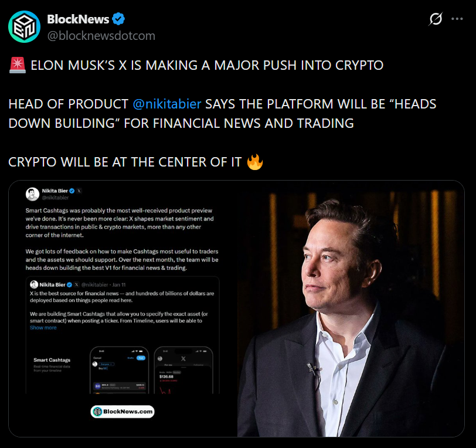
Task: Open the Elon Musk photo in the post
Action: pos(351,309)
